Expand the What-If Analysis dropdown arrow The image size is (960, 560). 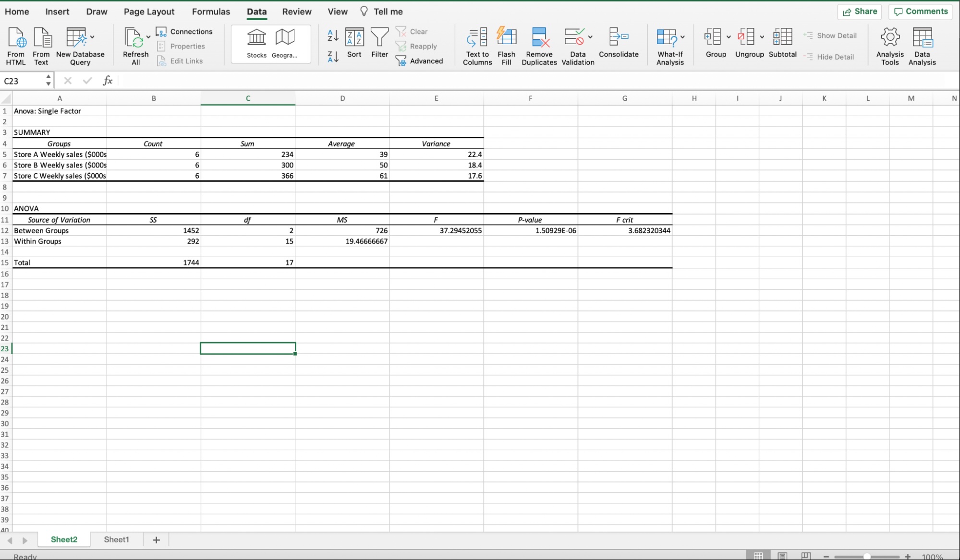[682, 37]
